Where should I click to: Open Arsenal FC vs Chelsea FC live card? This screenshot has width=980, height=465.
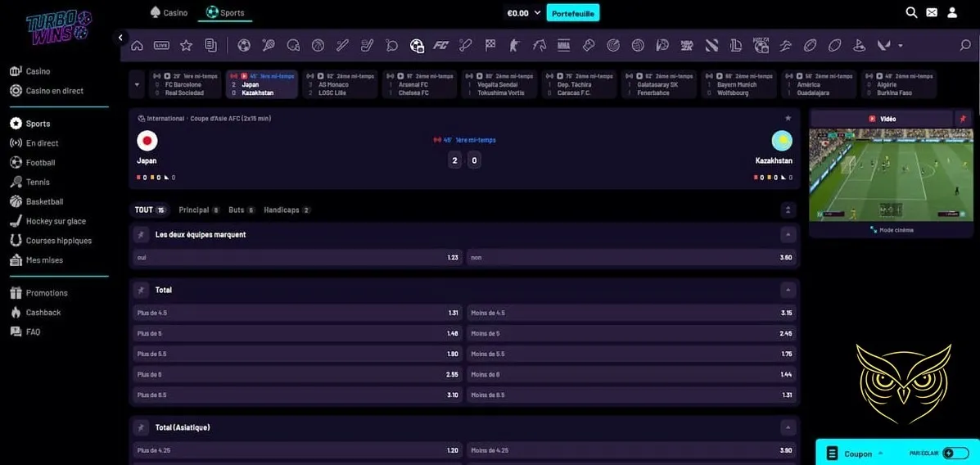418,84
